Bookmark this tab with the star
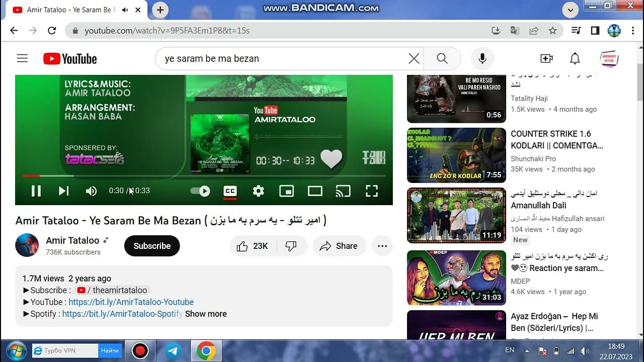 [x=552, y=31]
